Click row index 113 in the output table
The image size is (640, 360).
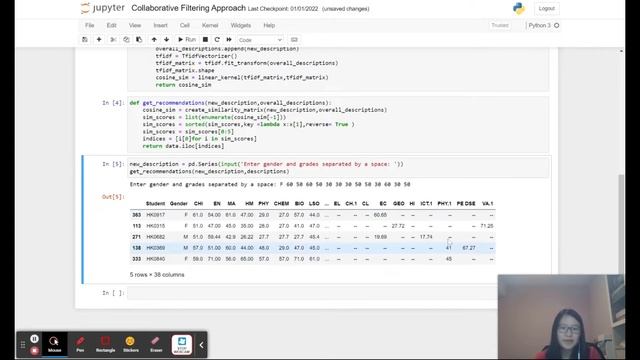136,226
